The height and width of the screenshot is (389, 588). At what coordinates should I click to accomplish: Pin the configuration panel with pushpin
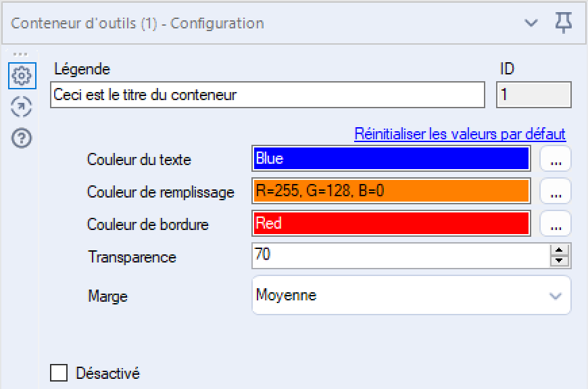coord(563,22)
